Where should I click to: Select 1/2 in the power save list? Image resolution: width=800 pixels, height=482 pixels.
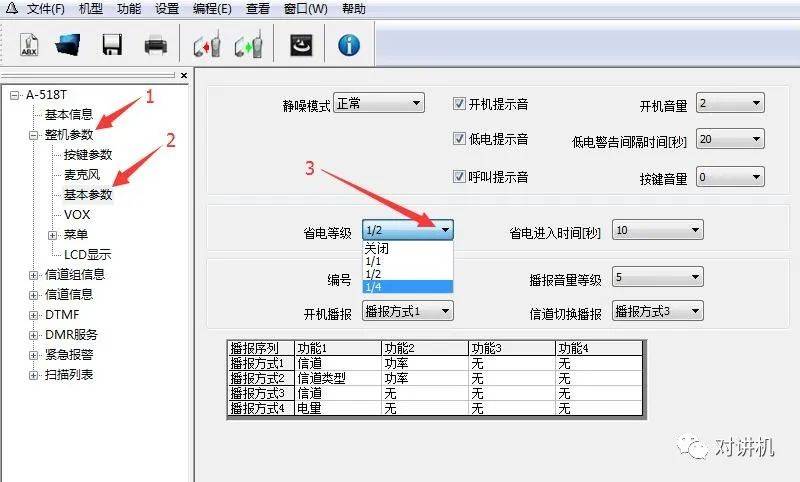pos(408,274)
